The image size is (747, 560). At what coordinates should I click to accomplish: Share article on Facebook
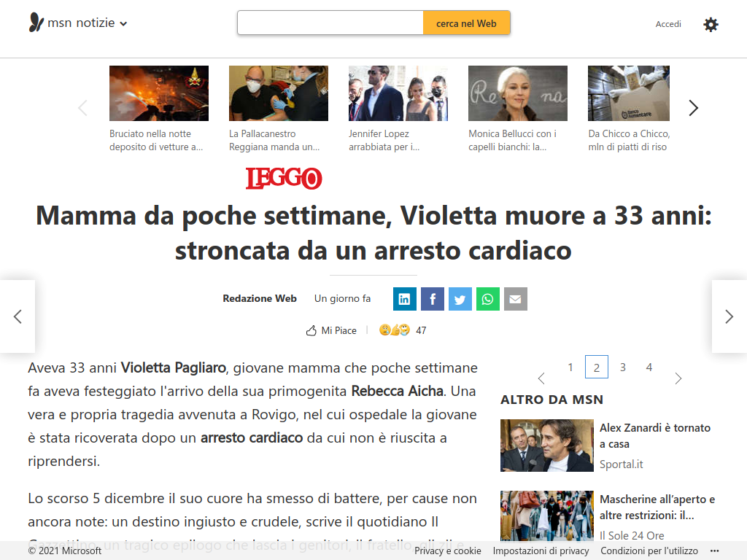click(x=432, y=299)
